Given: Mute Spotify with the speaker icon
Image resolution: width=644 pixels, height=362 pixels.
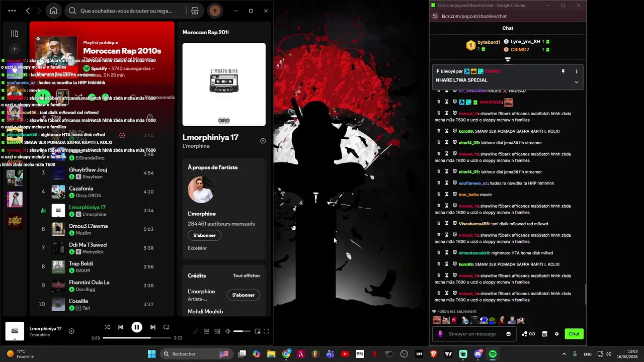Looking at the screenshot, I should (228, 331).
